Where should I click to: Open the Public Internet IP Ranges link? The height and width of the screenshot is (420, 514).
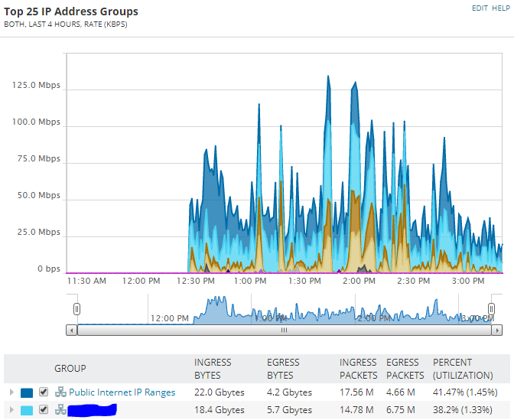click(122, 392)
